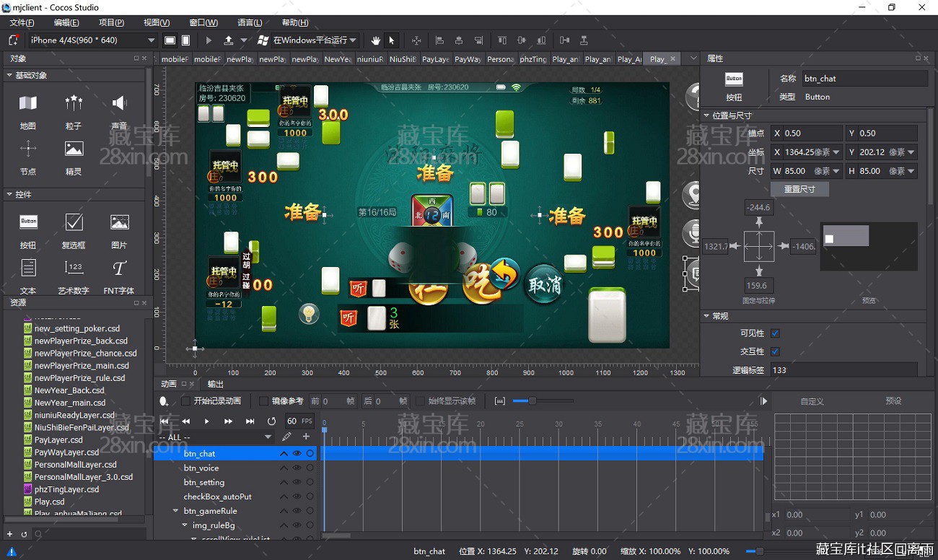This screenshot has width=938, height=560.
Task: Click the refresh resources icon
Action: [24, 534]
